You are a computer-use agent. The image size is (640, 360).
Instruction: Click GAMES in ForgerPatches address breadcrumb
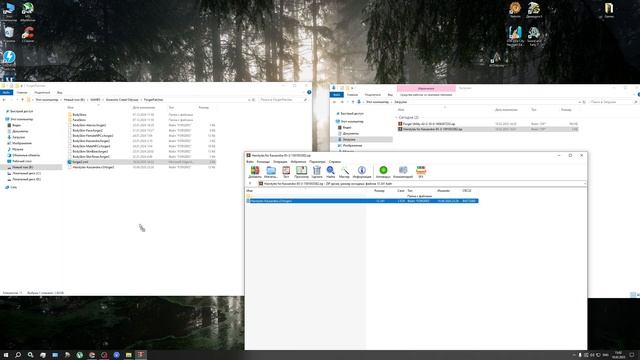pyautogui.click(x=95, y=100)
